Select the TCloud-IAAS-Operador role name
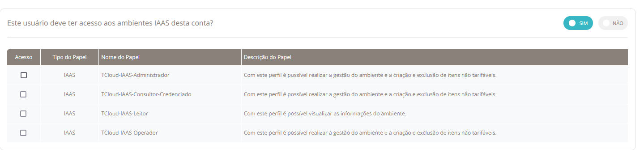The image size is (644, 161). [130, 133]
